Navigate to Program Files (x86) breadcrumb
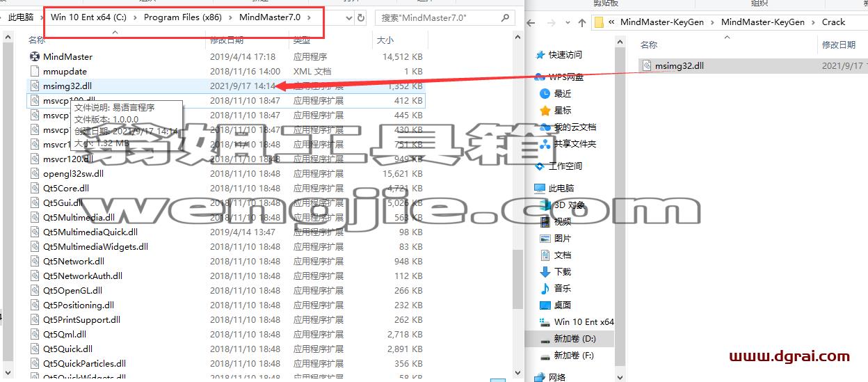The height and width of the screenshot is (382, 868). coord(183,17)
